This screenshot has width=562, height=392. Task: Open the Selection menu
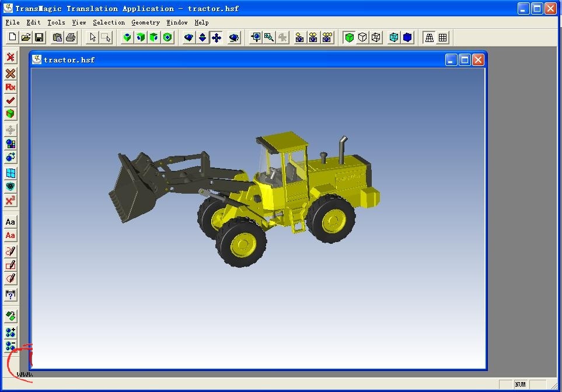point(109,22)
